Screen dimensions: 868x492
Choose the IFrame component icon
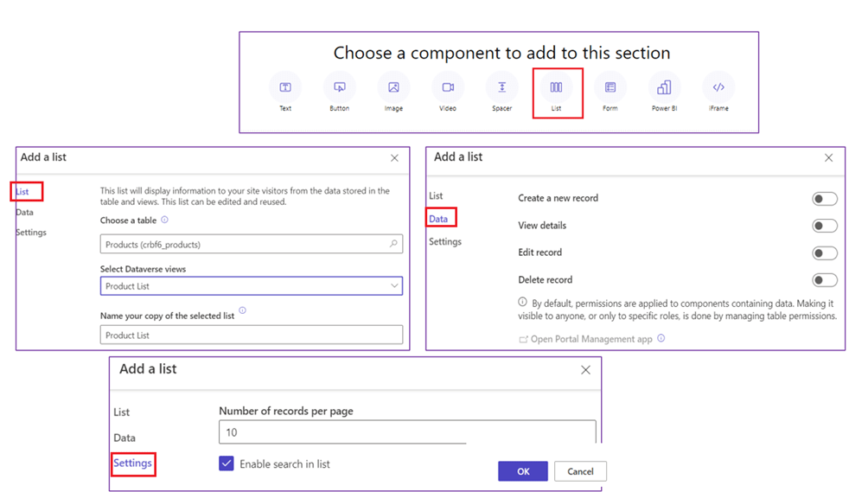tap(718, 87)
